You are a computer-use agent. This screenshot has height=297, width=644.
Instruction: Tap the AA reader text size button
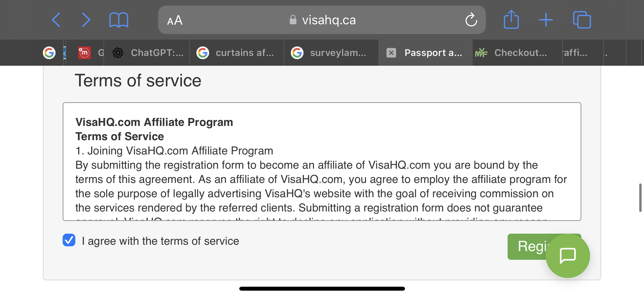175,20
